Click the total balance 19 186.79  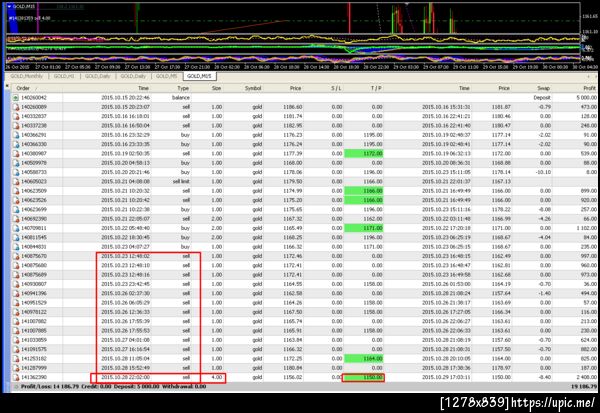[584, 387]
